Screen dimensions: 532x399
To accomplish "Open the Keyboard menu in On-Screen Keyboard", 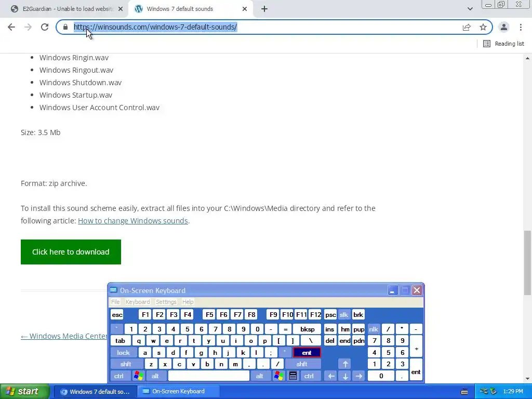I will [137, 302].
